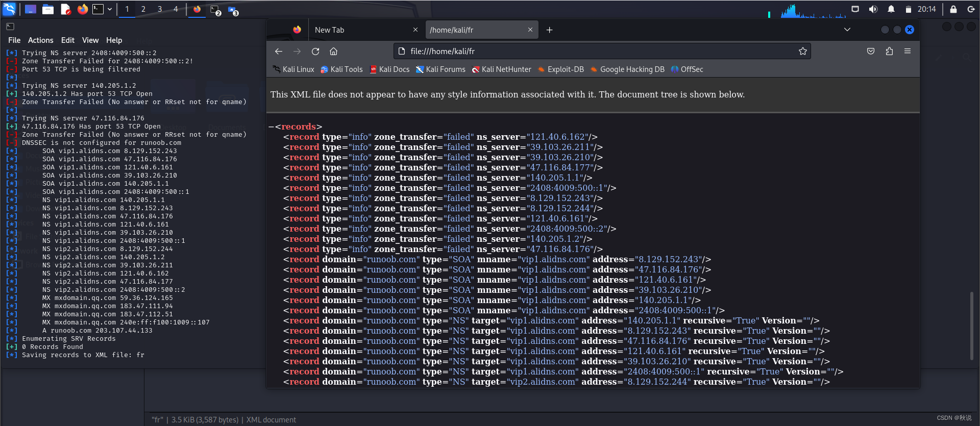980x426 pixels.
Task: Focus the terminal window taskbar button
Action: (x=215, y=10)
